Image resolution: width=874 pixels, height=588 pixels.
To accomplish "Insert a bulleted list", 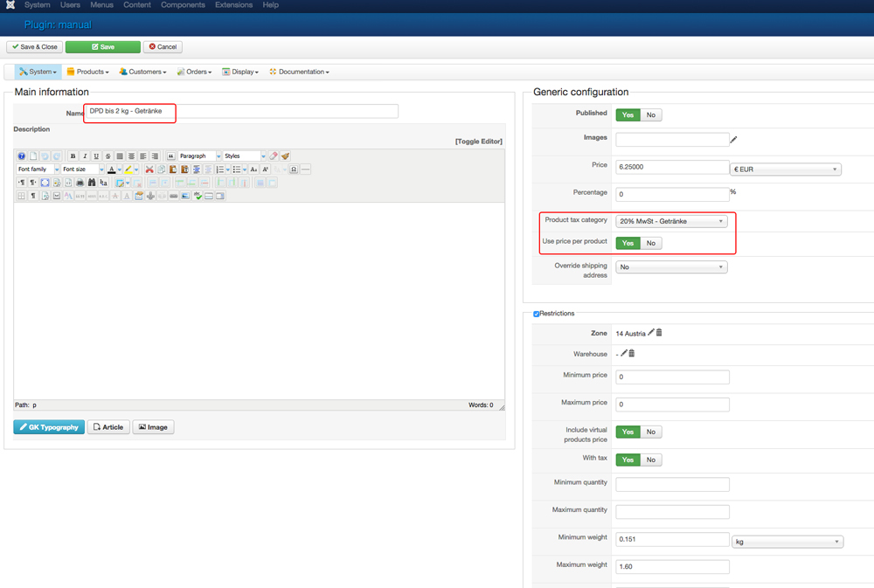I will pyautogui.click(x=236, y=169).
